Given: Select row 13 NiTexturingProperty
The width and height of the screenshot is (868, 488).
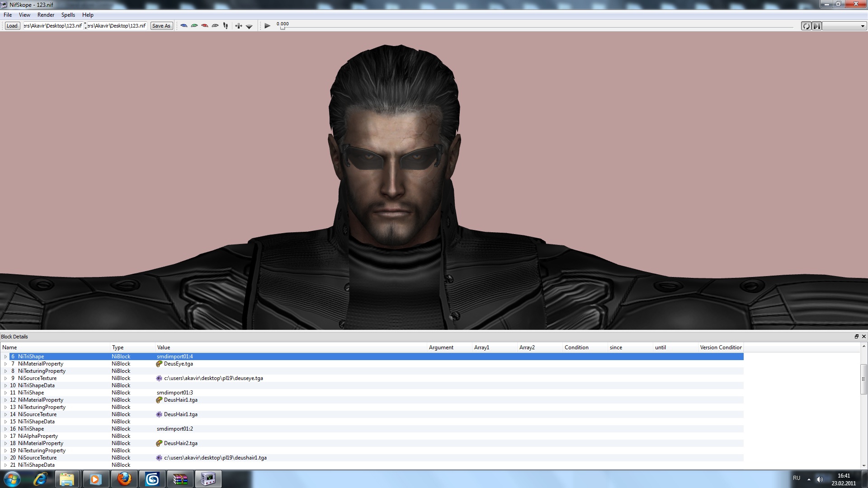Looking at the screenshot, I should [x=372, y=407].
